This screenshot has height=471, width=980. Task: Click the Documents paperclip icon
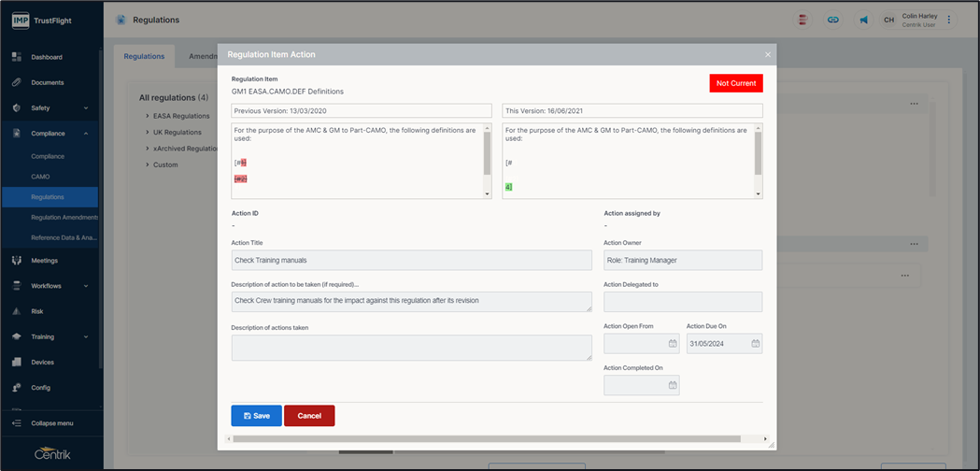(x=17, y=82)
